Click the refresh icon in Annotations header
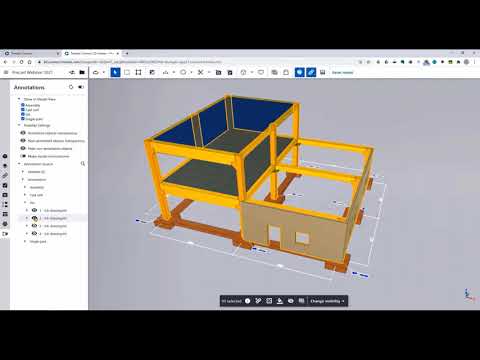Viewport: 480px width, 360px height. click(x=71, y=87)
